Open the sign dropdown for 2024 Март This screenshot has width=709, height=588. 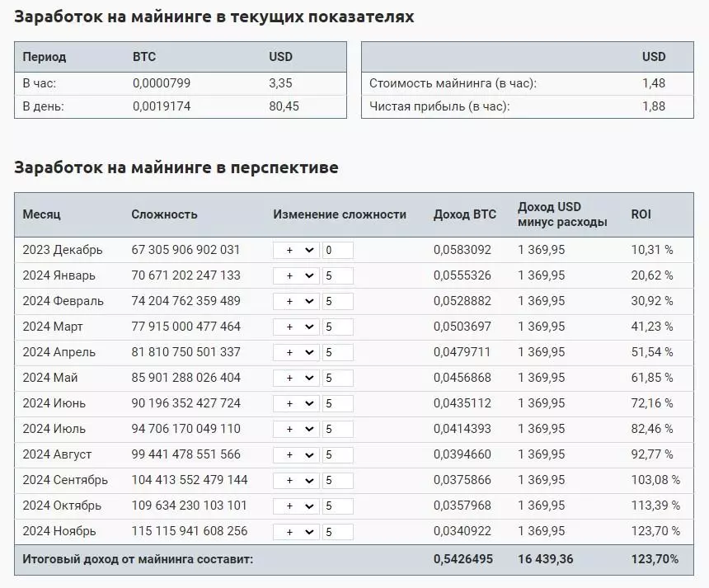[296, 327]
